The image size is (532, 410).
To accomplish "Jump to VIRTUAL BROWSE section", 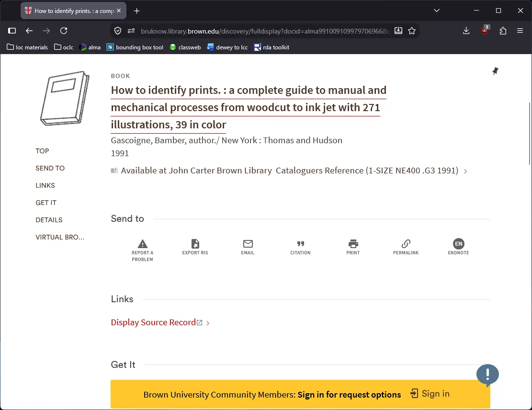I will pos(60,237).
